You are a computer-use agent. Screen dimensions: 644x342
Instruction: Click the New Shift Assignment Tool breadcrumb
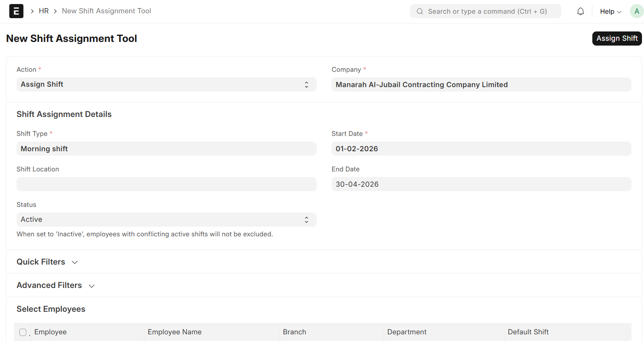[x=106, y=11]
